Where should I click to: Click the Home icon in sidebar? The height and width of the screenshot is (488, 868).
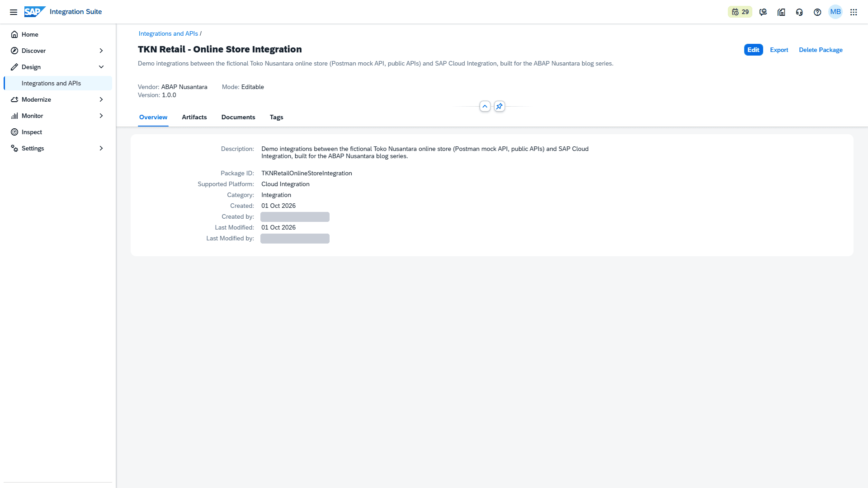point(14,34)
